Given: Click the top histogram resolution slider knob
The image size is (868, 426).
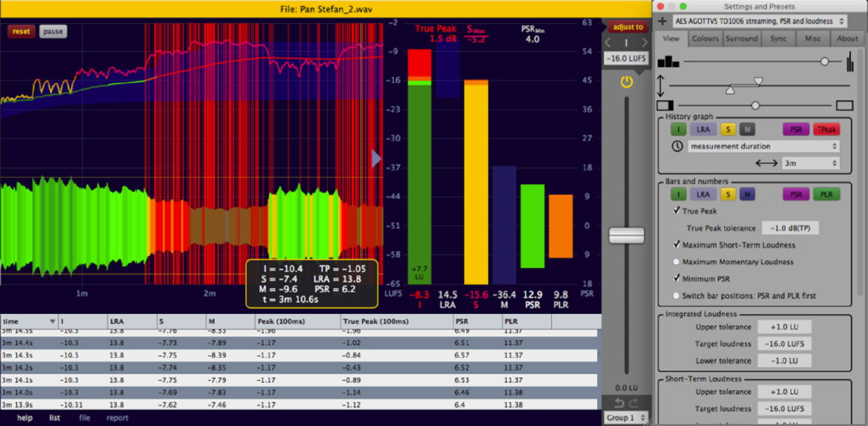Looking at the screenshot, I should coord(824,62).
